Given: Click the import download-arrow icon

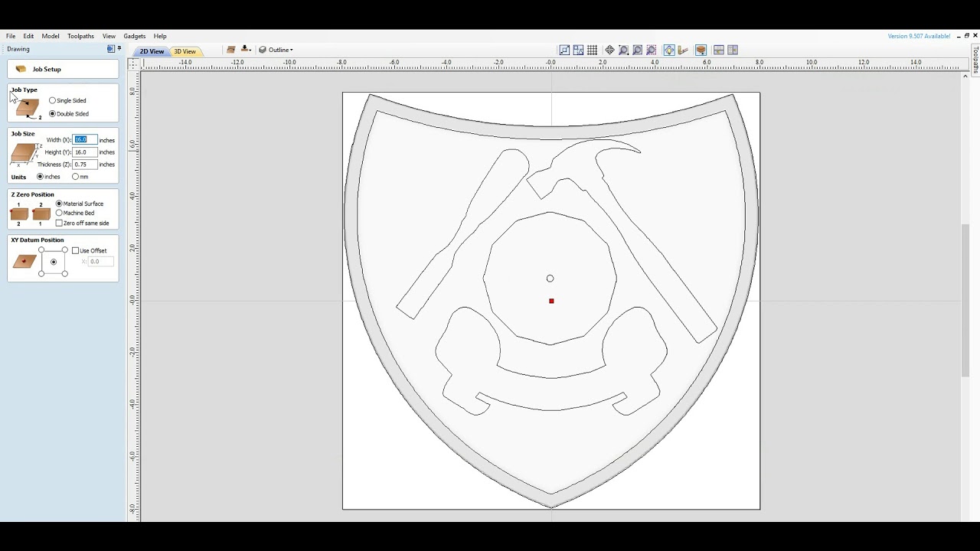Looking at the screenshot, I should (245, 50).
